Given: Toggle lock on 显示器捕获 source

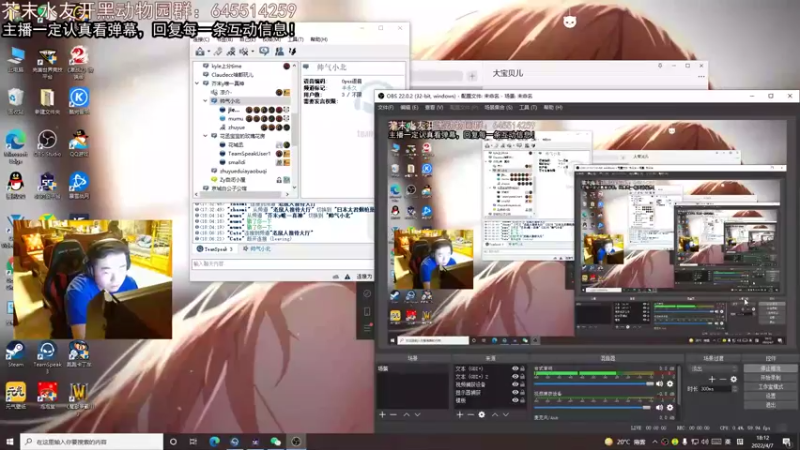Looking at the screenshot, I should [522, 393].
